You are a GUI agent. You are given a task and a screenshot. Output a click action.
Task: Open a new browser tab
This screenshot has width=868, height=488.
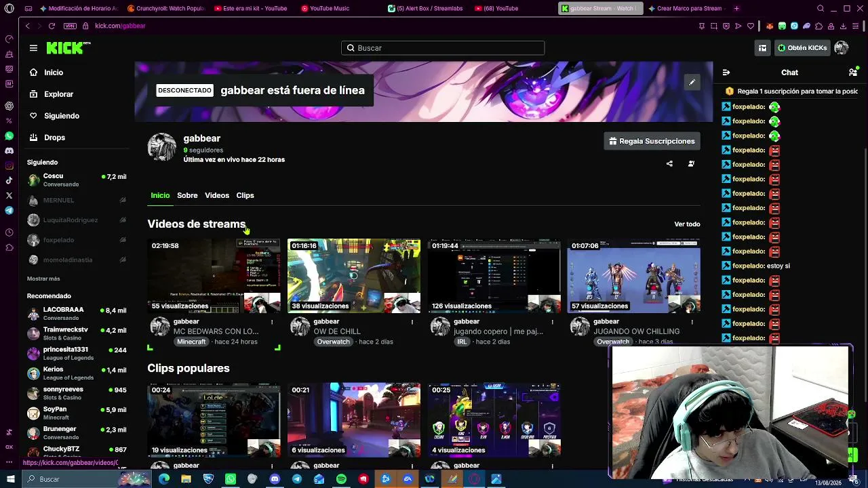pyautogui.click(x=736, y=9)
